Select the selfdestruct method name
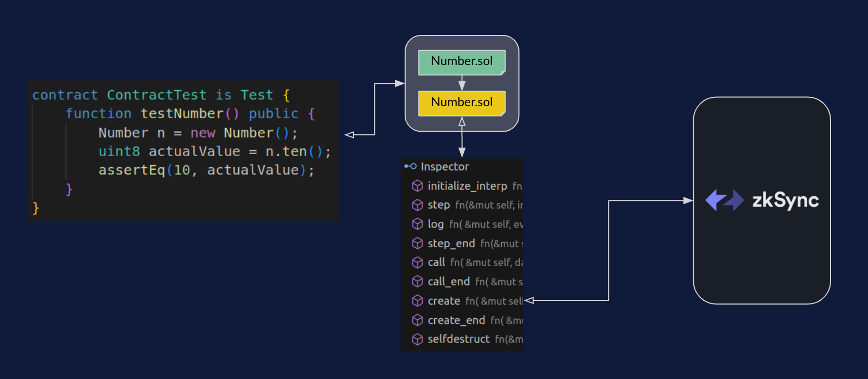 click(x=459, y=339)
